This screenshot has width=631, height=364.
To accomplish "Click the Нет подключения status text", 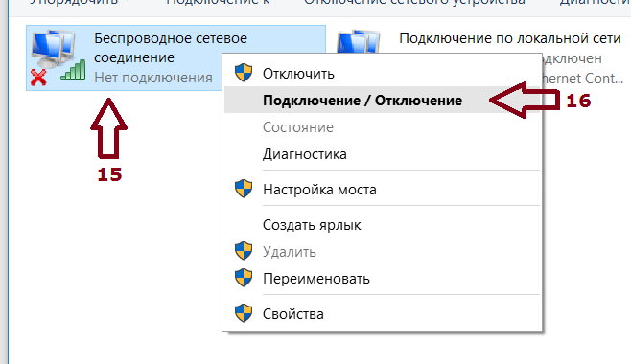I will click(x=153, y=78).
